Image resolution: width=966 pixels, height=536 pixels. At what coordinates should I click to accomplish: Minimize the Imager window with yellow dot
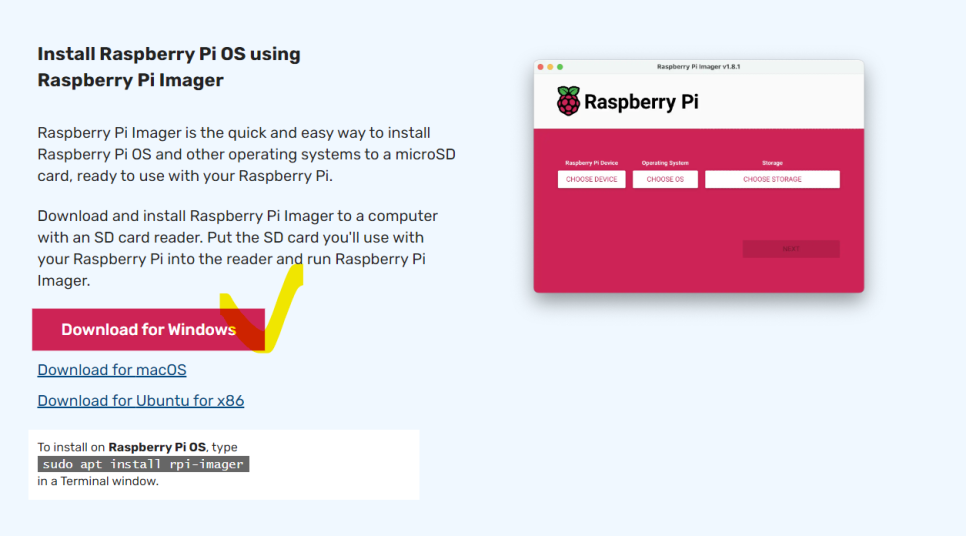pos(550,67)
